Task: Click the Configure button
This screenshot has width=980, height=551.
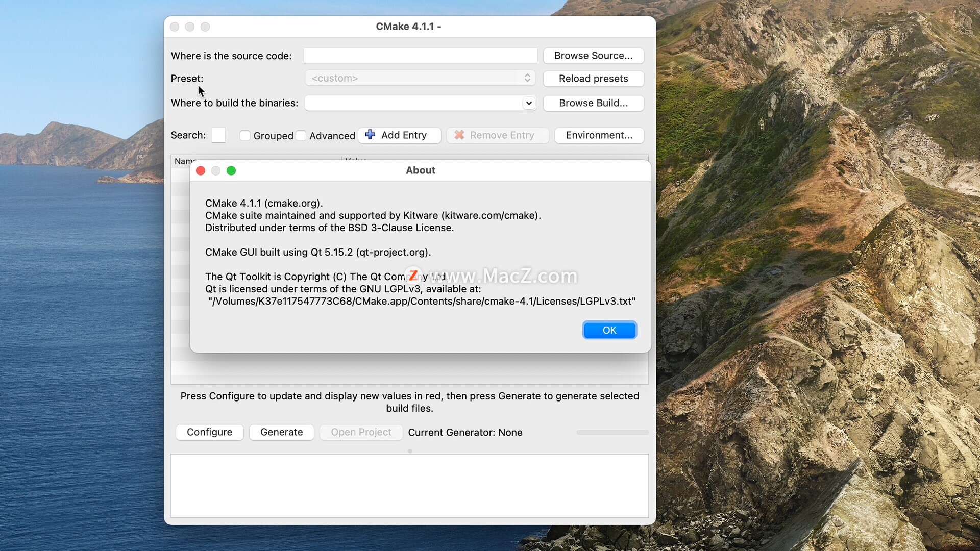Action: tap(209, 432)
